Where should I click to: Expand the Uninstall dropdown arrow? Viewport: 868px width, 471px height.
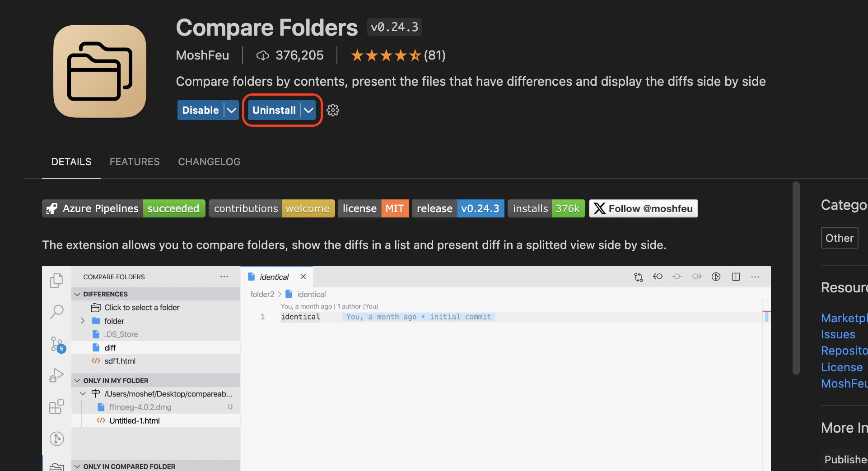[x=308, y=110]
